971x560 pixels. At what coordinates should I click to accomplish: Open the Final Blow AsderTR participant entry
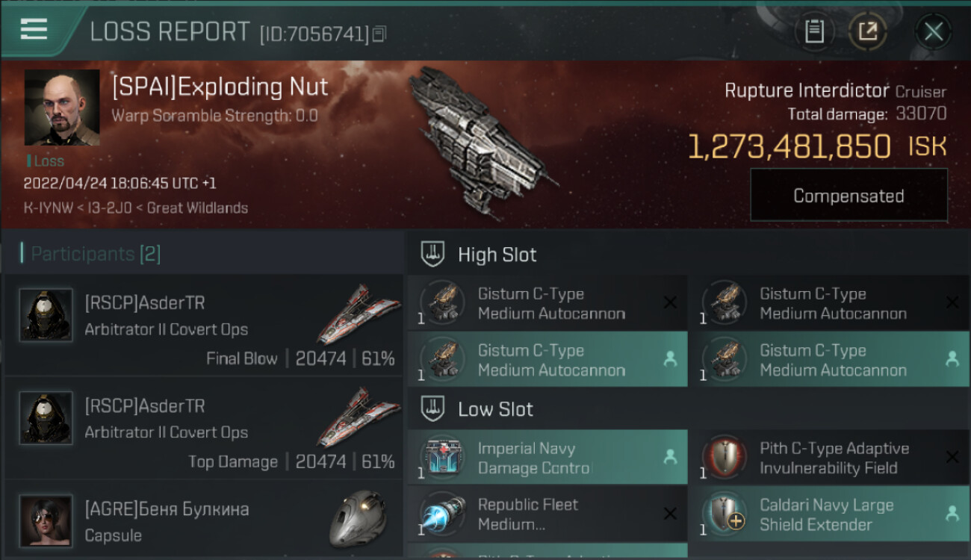tap(203, 326)
